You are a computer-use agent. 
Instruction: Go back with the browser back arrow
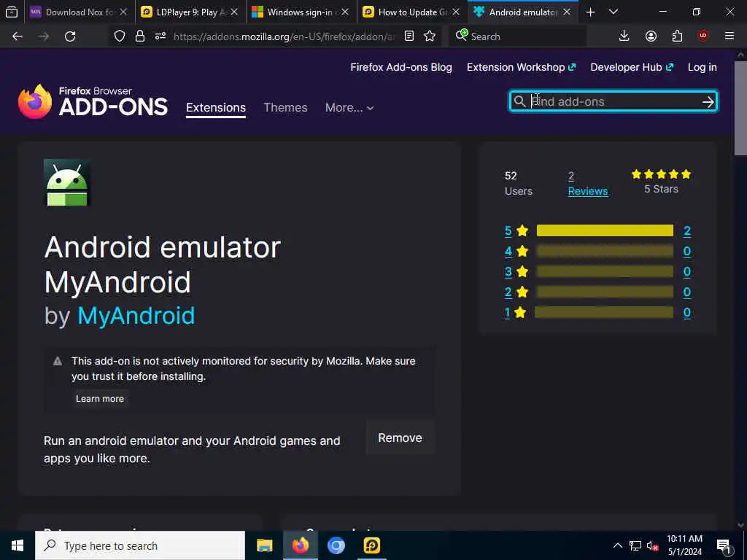pyautogui.click(x=18, y=36)
